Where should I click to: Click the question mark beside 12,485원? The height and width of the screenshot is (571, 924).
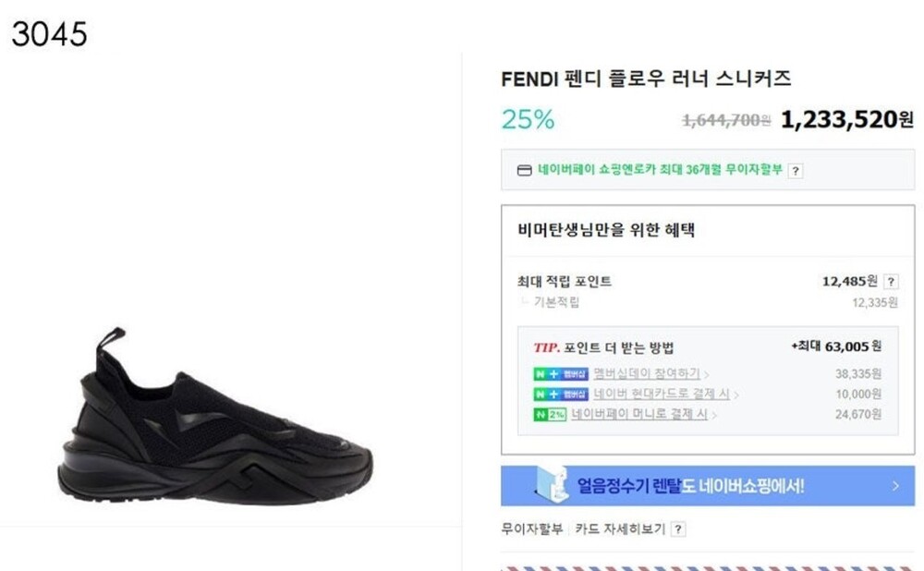891,282
